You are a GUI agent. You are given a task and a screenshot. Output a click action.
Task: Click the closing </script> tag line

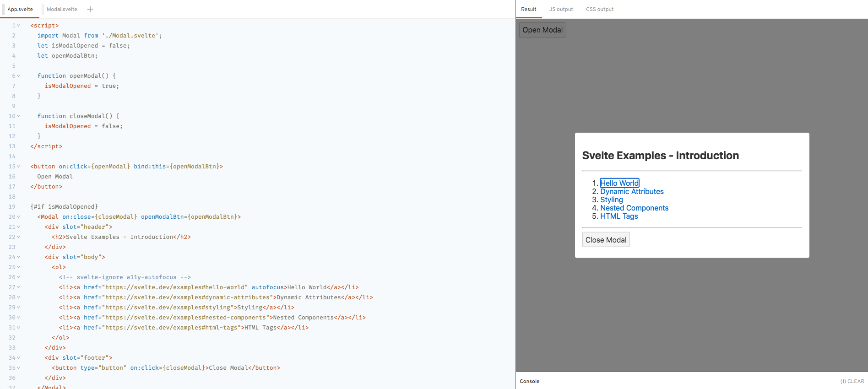point(46,146)
